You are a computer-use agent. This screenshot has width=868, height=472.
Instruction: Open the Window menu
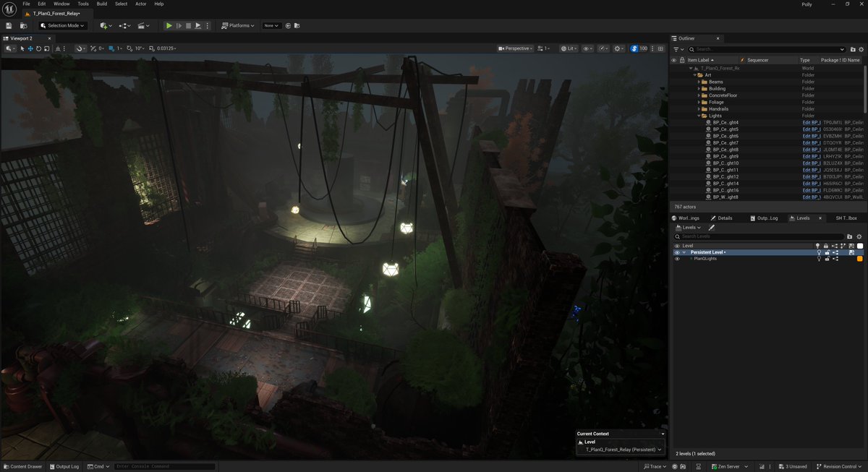coord(61,4)
